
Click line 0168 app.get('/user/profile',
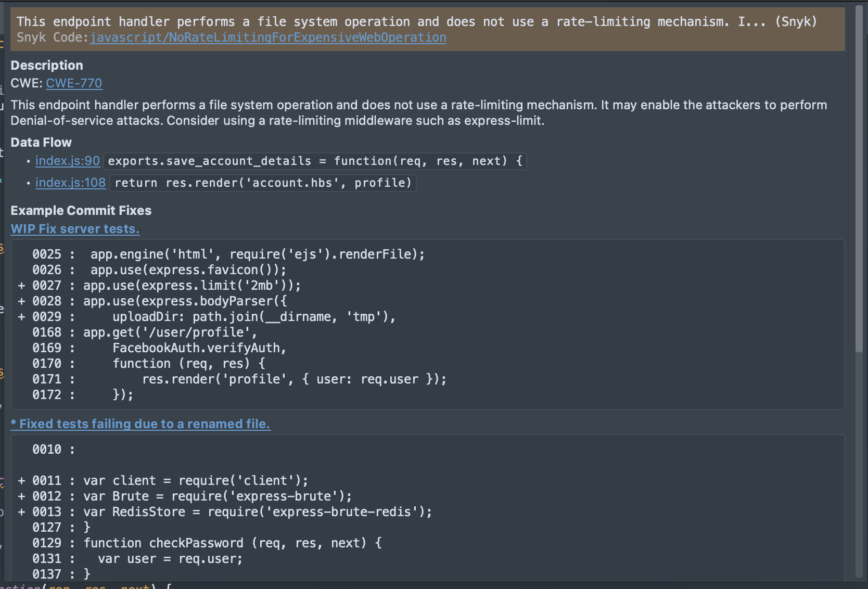pos(145,332)
